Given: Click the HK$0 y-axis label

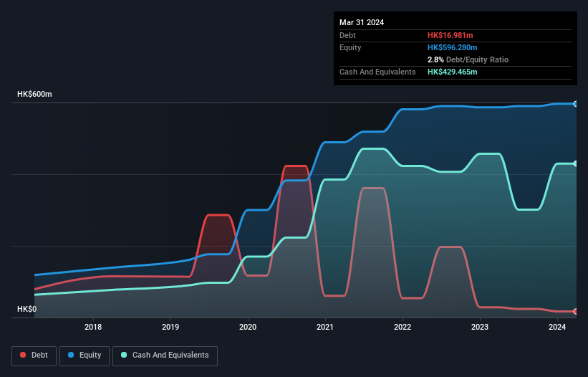Looking at the screenshot, I should click(27, 309).
